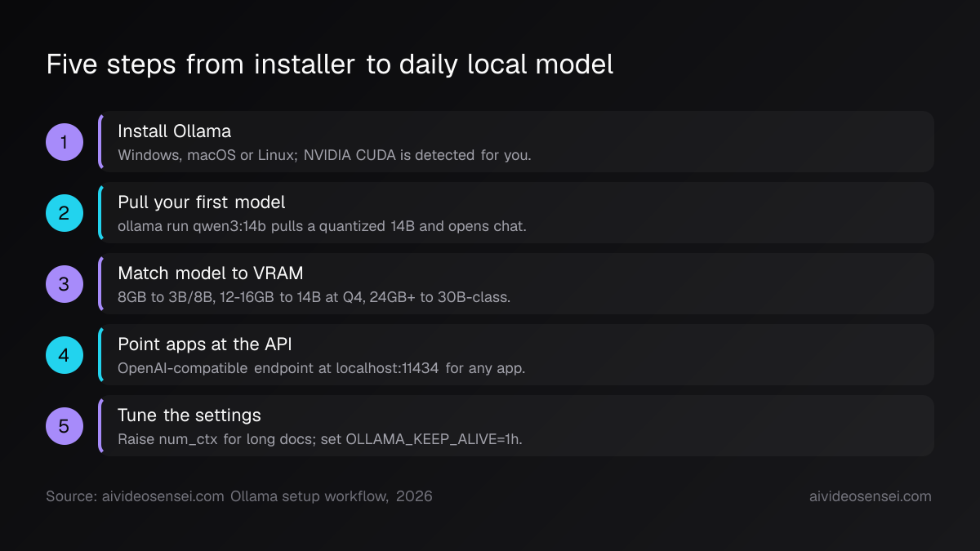Select the purple circle numbered 3
Screen dimensions: 980x551
[65, 284]
